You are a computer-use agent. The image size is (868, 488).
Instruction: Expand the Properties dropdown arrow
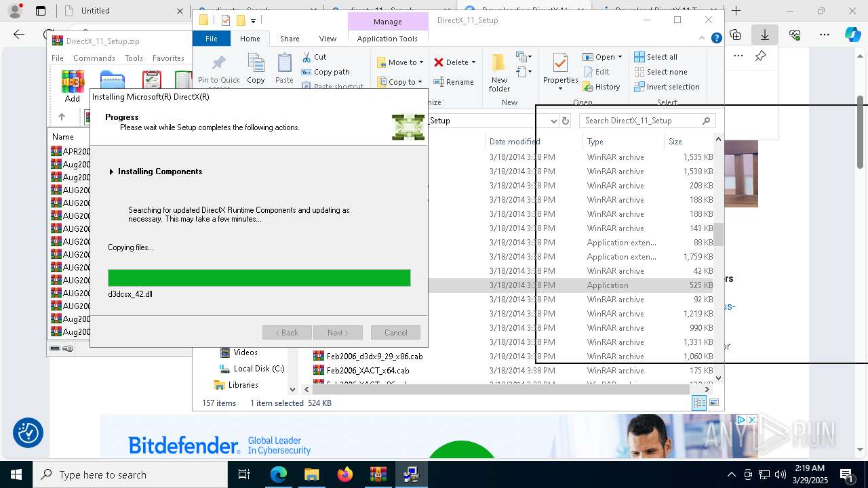pos(560,89)
